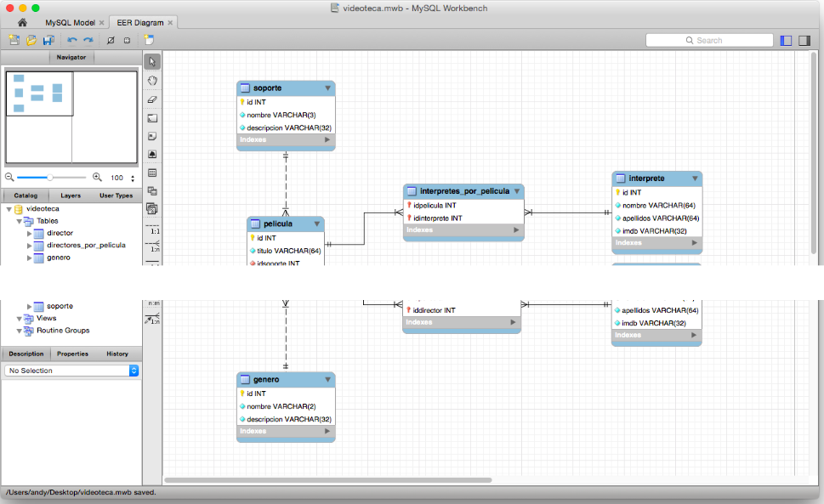Pick the Place New Table tool

coord(152,173)
